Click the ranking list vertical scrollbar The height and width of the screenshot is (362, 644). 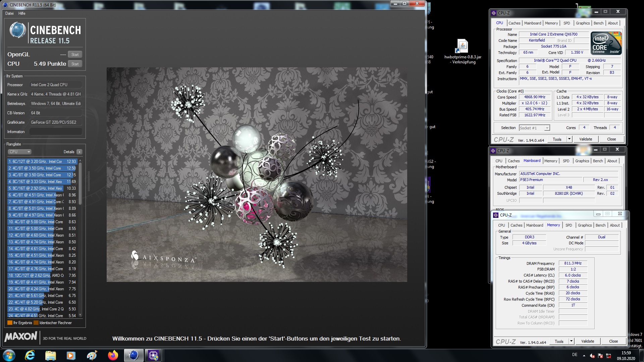[x=80, y=238]
